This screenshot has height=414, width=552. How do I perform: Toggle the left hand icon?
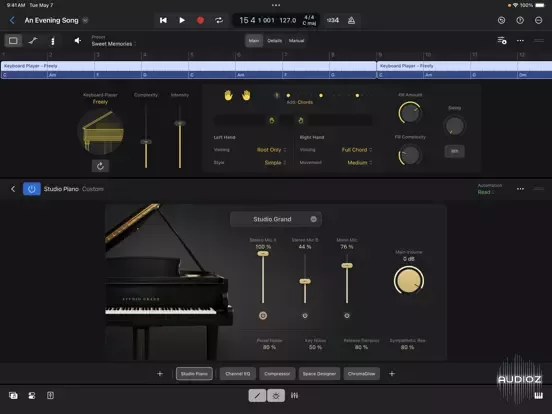coord(228,95)
